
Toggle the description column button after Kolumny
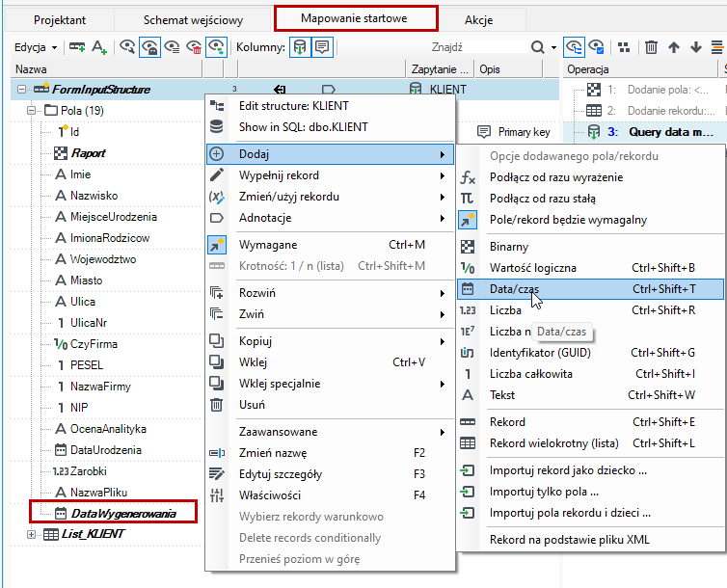pos(322,47)
